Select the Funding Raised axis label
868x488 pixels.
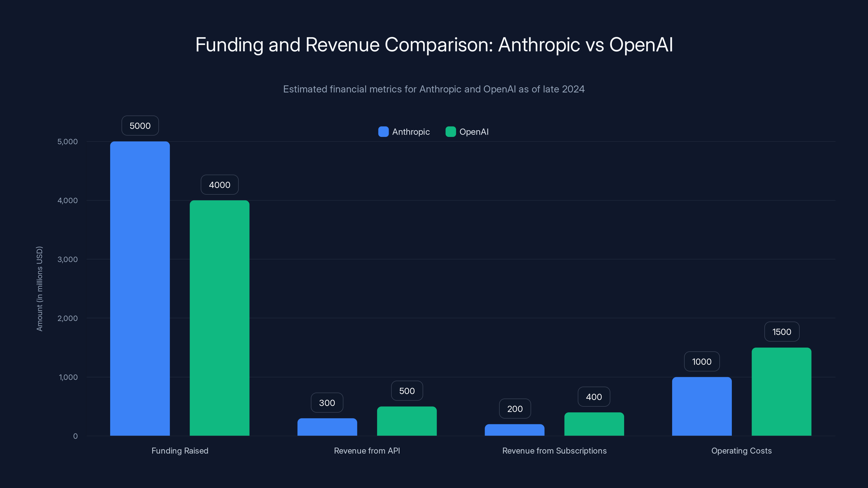point(180,451)
